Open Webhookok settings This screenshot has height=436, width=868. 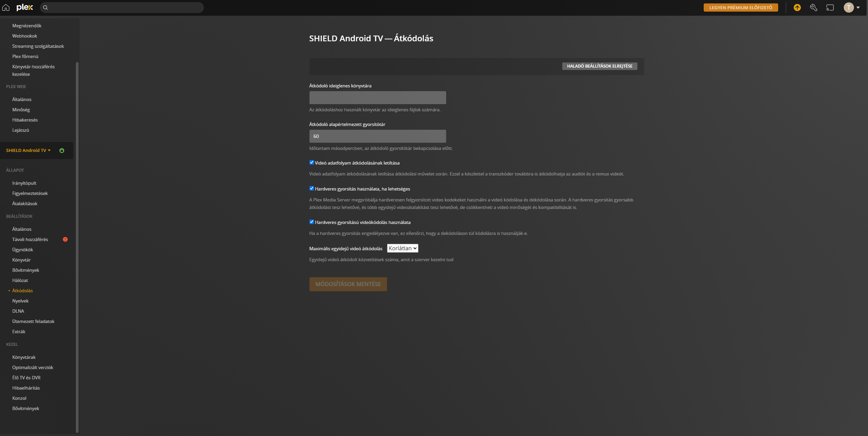(x=25, y=36)
